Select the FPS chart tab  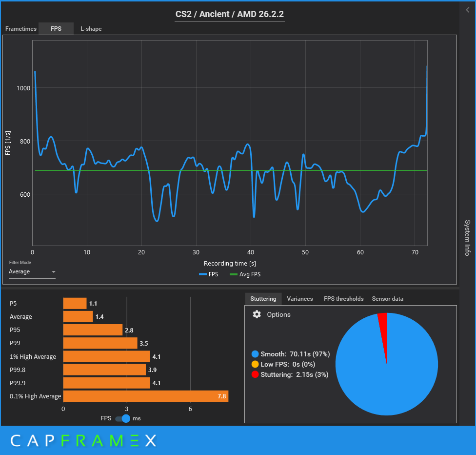56,29
